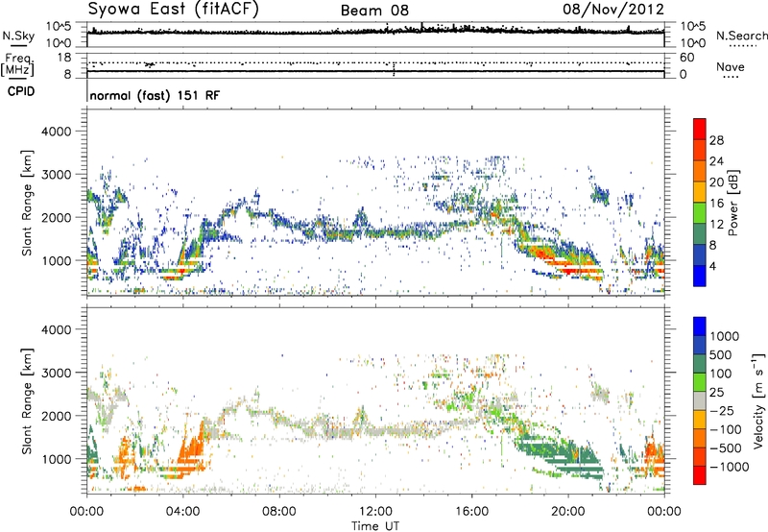The height and width of the screenshot is (532, 768).
Task: Click the 'Power [dB]' colorbar label
Action: [x=732, y=203]
